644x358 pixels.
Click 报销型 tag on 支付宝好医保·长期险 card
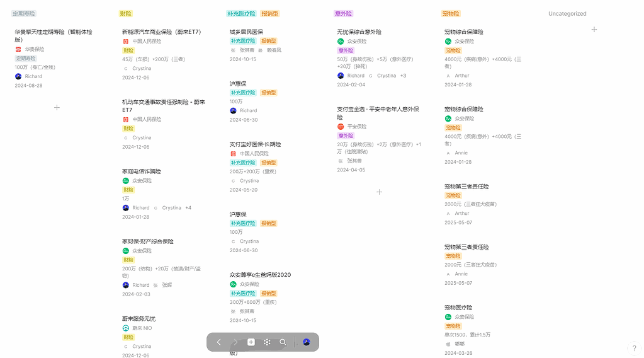click(269, 163)
